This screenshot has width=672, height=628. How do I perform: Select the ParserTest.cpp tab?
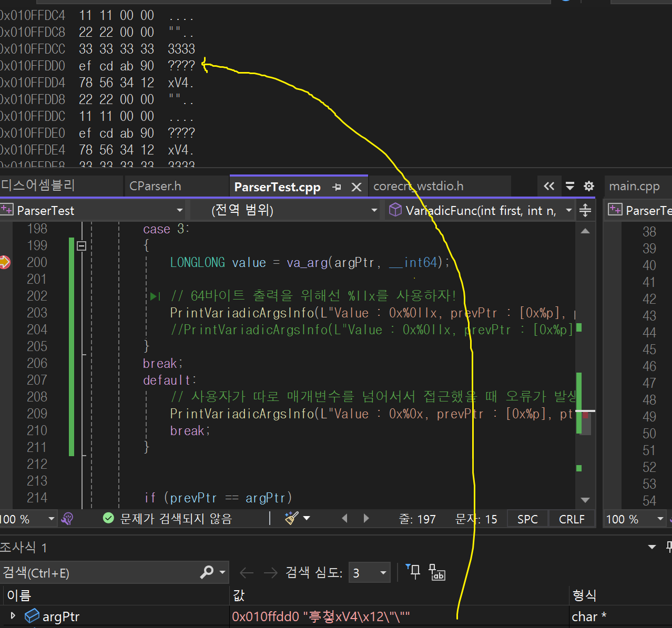[x=277, y=187]
